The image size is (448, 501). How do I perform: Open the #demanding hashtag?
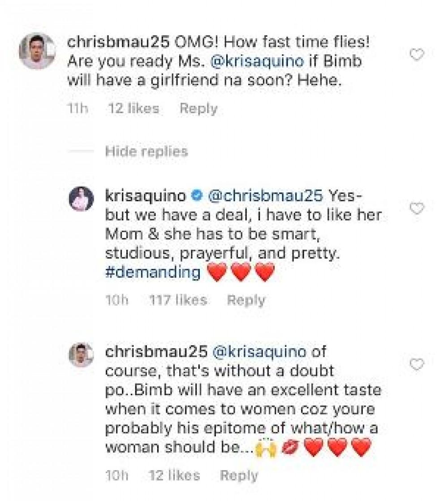[x=153, y=272]
